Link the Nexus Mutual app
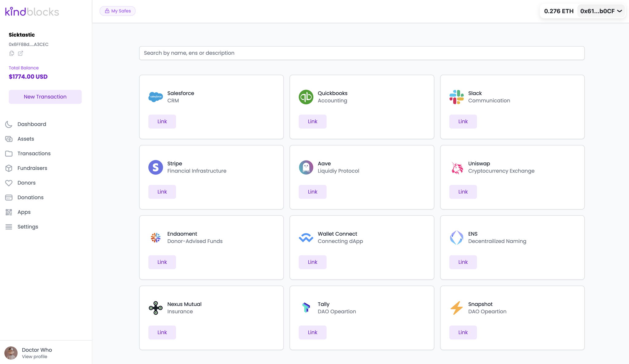Viewport: 629px width, 364px height. pyautogui.click(x=162, y=332)
